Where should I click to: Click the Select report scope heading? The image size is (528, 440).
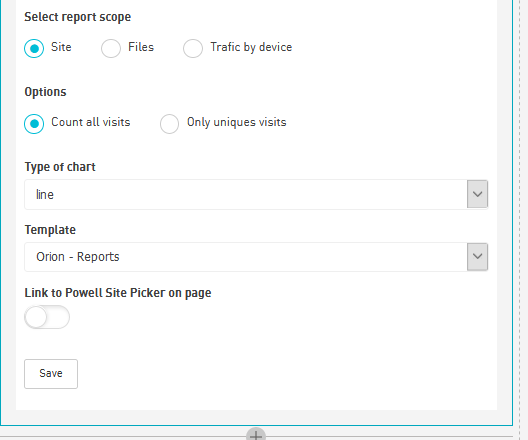77,17
